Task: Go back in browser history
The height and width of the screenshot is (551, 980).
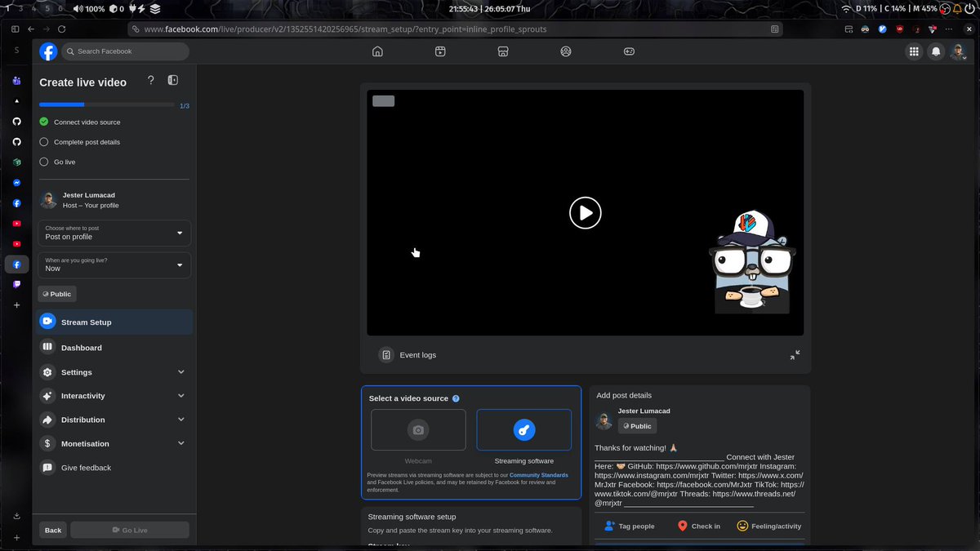Action: click(x=32, y=29)
